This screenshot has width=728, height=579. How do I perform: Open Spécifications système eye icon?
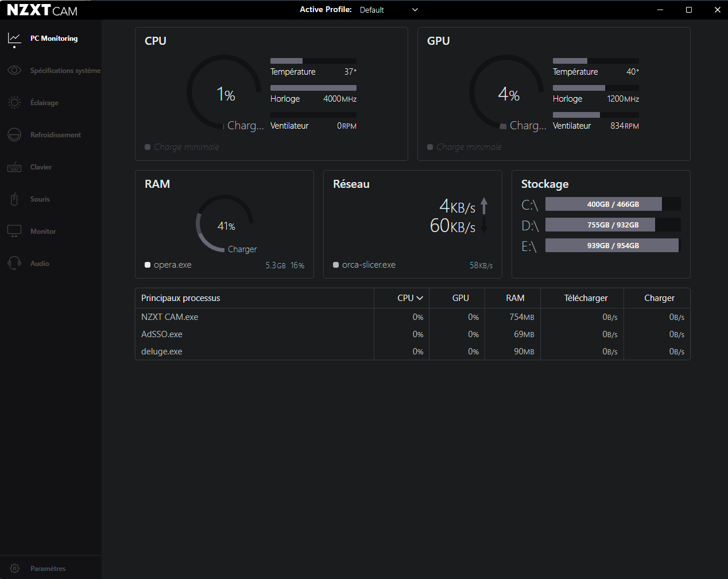coord(14,71)
